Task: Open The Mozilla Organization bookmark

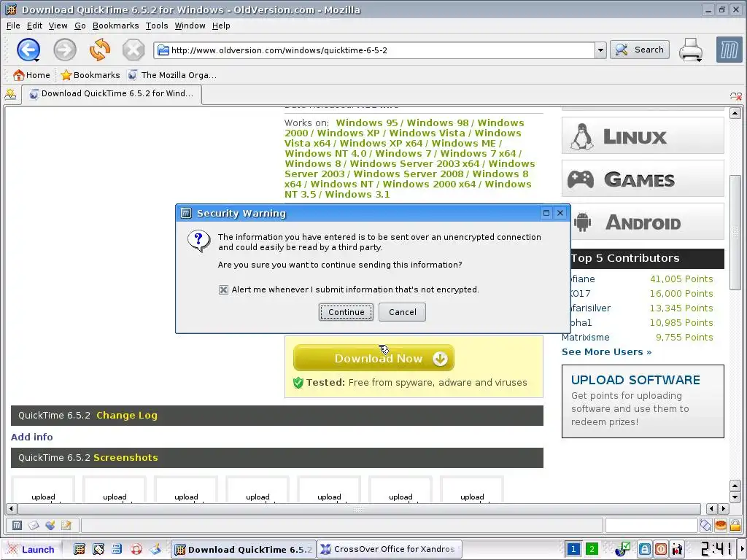Action: [172, 75]
